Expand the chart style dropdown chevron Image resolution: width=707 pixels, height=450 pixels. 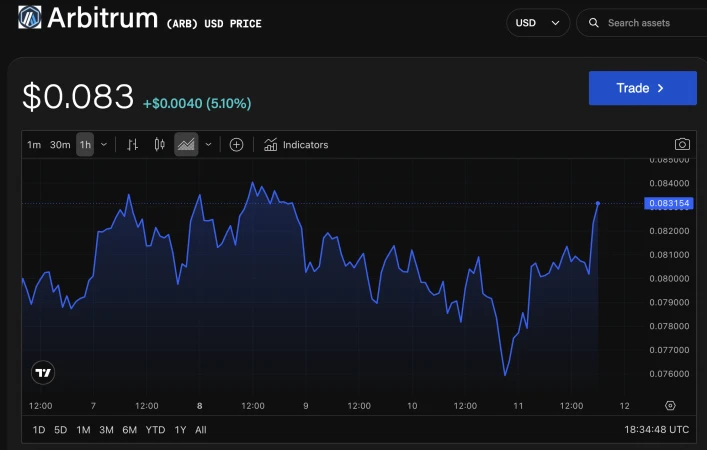[x=208, y=145]
